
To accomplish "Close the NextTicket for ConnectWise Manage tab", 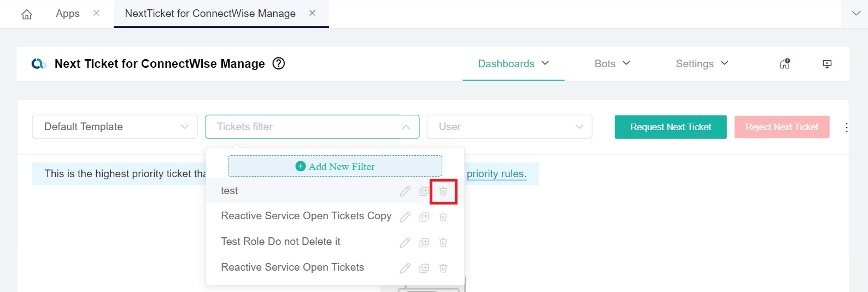I will pos(313,13).
